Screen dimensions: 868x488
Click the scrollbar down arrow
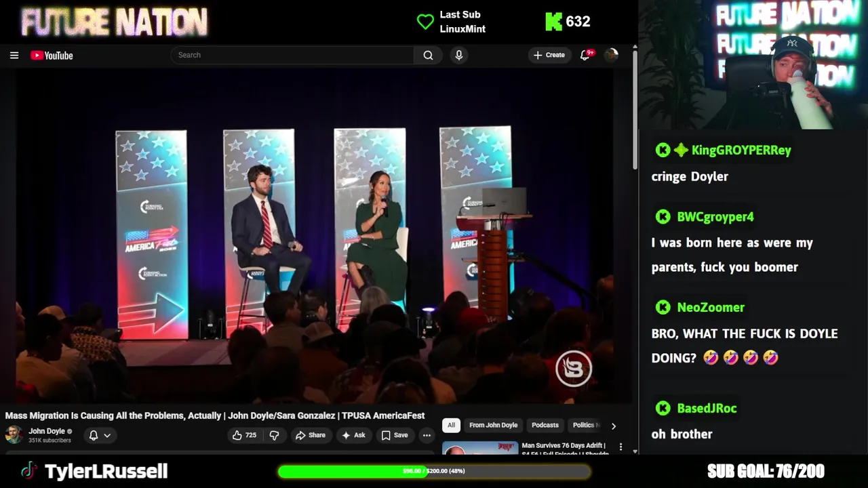[x=635, y=451]
